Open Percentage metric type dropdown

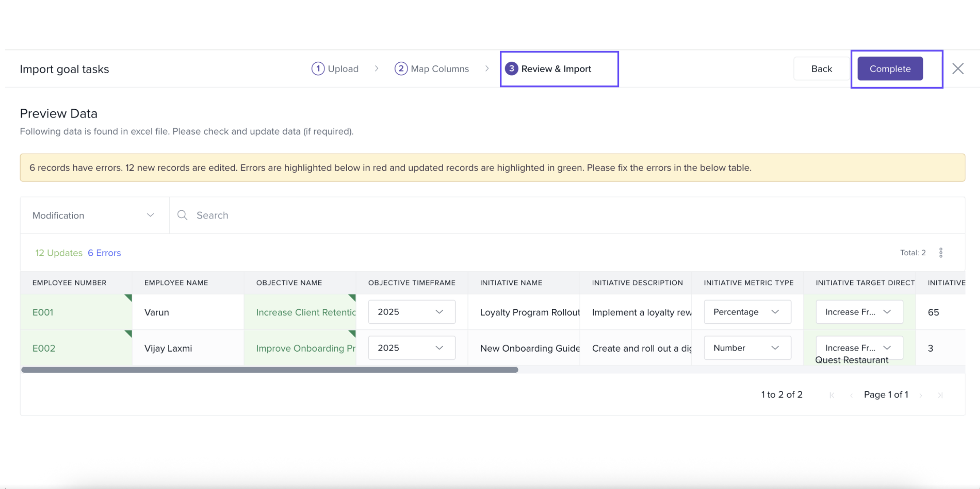point(747,312)
